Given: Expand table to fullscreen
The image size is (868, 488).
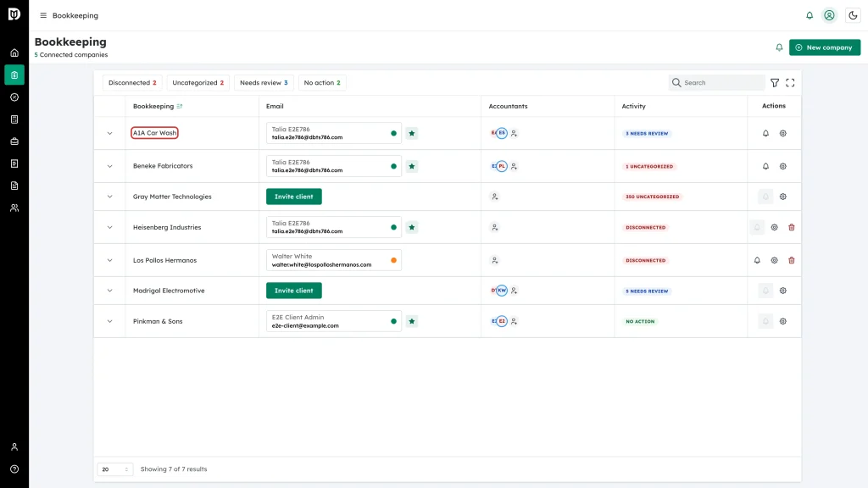Looking at the screenshot, I should (x=791, y=83).
